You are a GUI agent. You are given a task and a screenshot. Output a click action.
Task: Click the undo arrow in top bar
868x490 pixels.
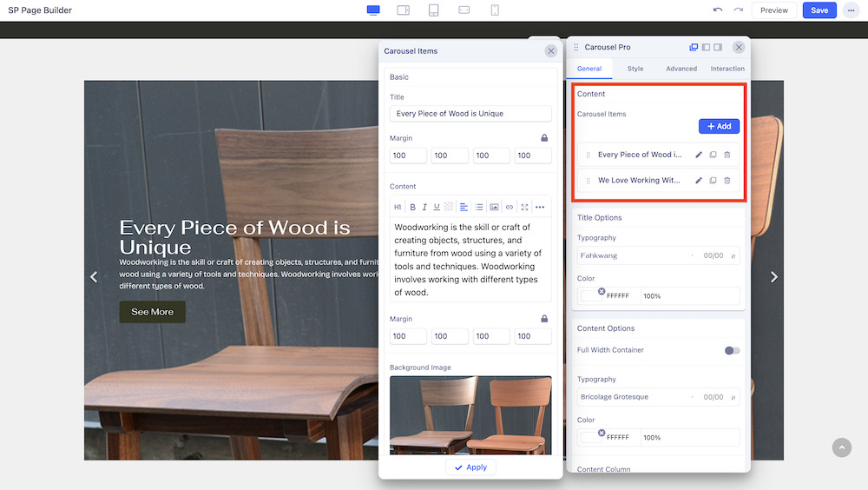tap(717, 10)
